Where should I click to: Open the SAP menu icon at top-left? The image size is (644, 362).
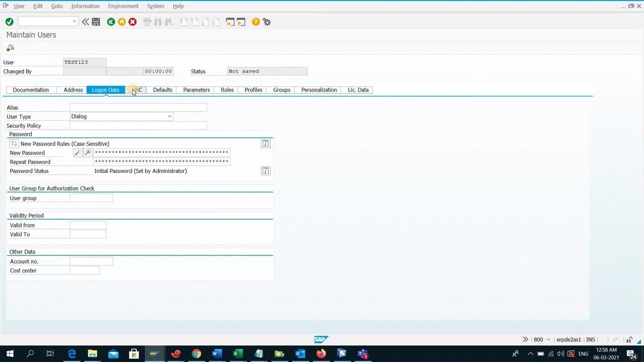(6, 6)
